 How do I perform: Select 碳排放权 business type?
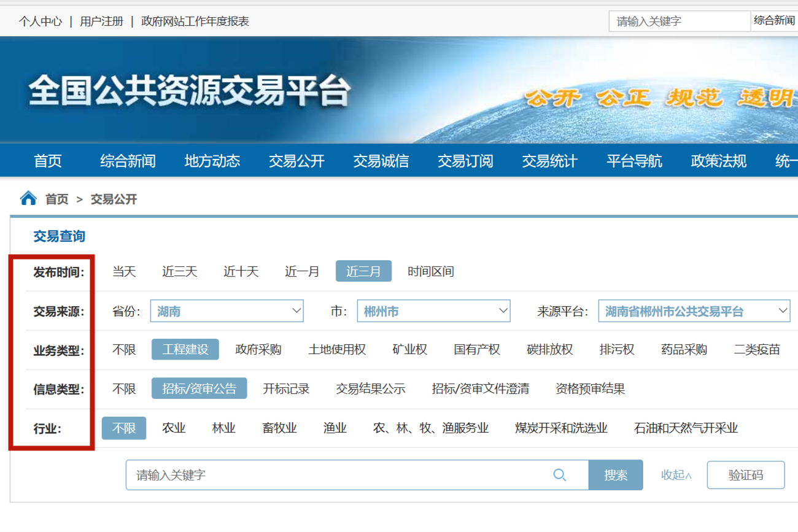pyautogui.click(x=550, y=349)
